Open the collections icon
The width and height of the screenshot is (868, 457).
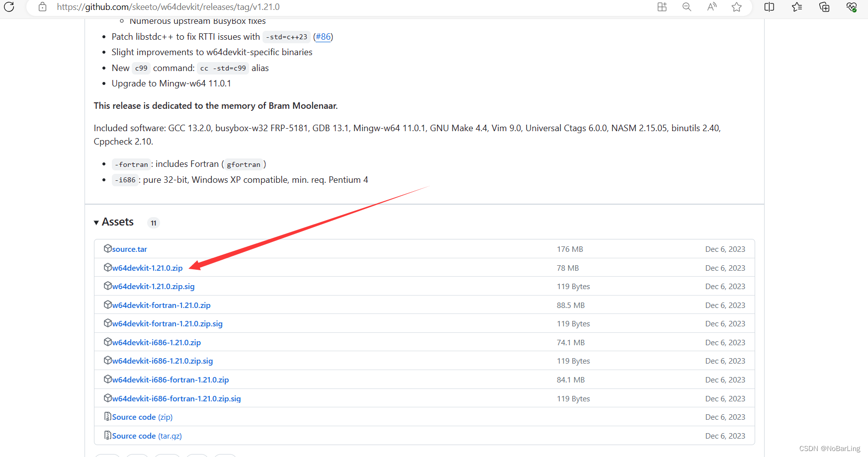tap(824, 7)
